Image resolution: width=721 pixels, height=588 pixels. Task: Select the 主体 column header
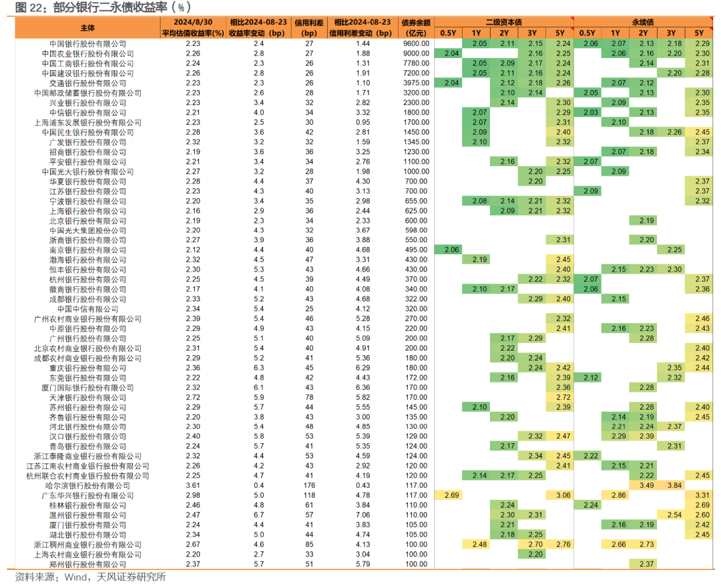[87, 27]
